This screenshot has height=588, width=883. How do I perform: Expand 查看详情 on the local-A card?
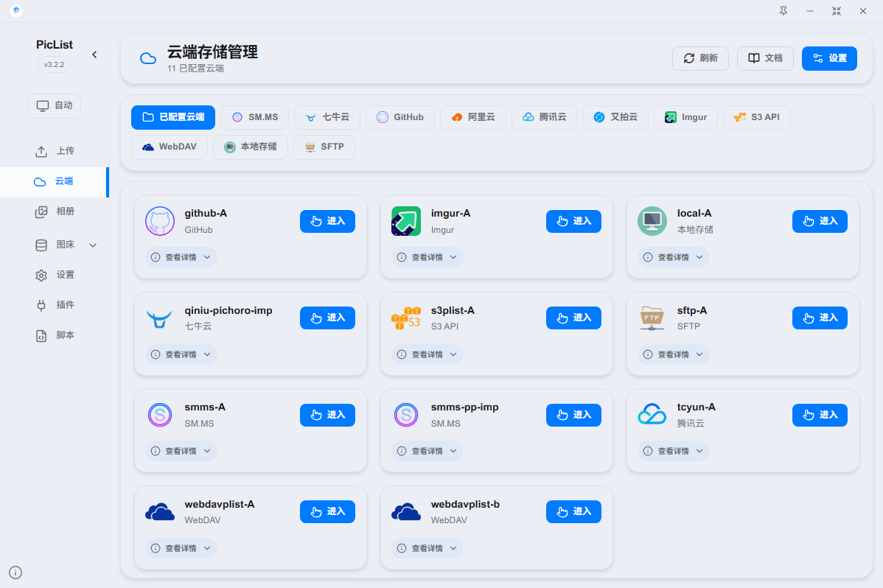coord(674,257)
